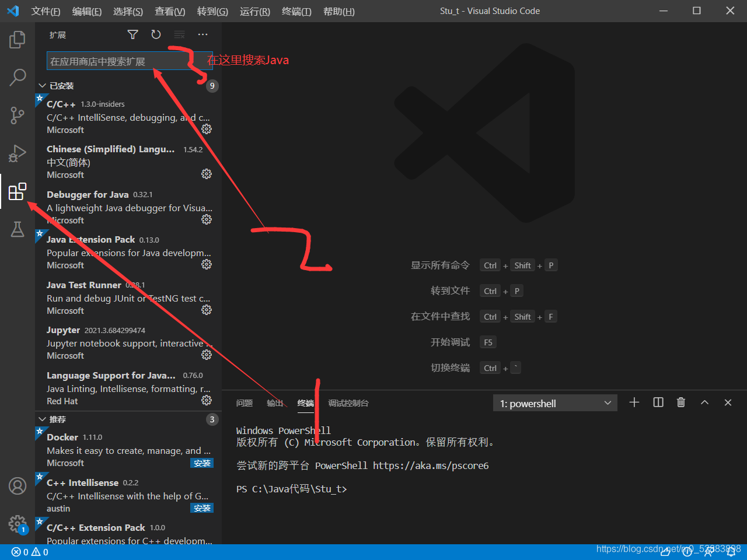Create a new terminal with plus icon
The height and width of the screenshot is (560, 747).
tap(634, 402)
